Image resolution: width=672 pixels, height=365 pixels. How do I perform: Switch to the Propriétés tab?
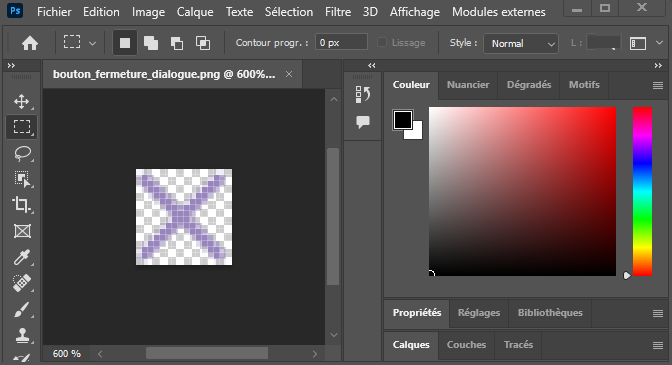pos(417,313)
